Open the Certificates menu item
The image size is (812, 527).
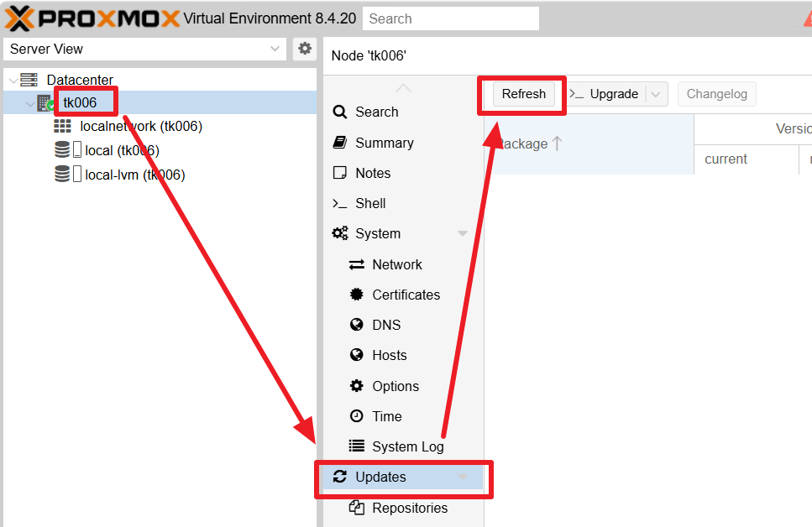[403, 295]
